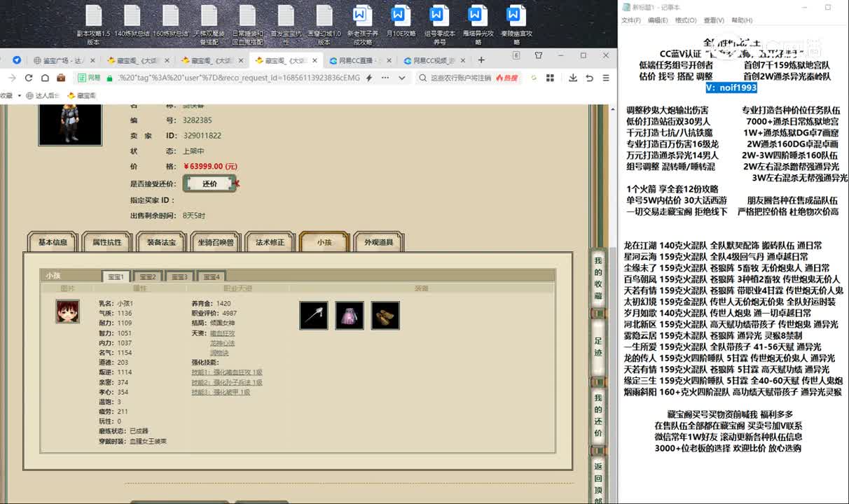Select the 小孩 tab
The image size is (849, 504).
[x=324, y=242]
